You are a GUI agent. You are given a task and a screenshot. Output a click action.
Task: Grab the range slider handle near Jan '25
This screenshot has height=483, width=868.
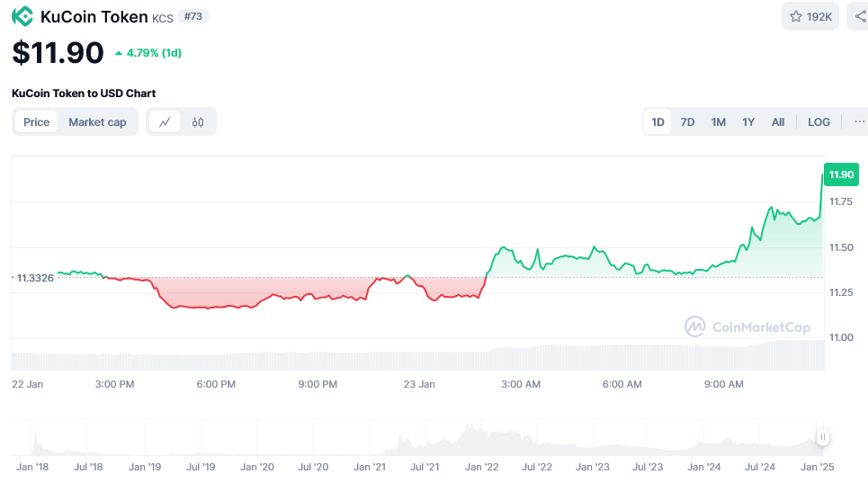click(x=823, y=437)
